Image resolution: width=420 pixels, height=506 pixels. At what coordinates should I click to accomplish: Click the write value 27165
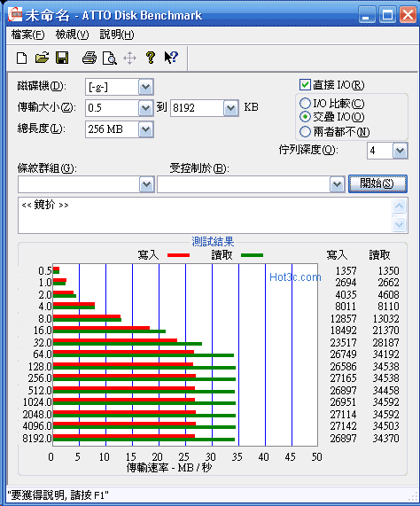[x=343, y=378]
